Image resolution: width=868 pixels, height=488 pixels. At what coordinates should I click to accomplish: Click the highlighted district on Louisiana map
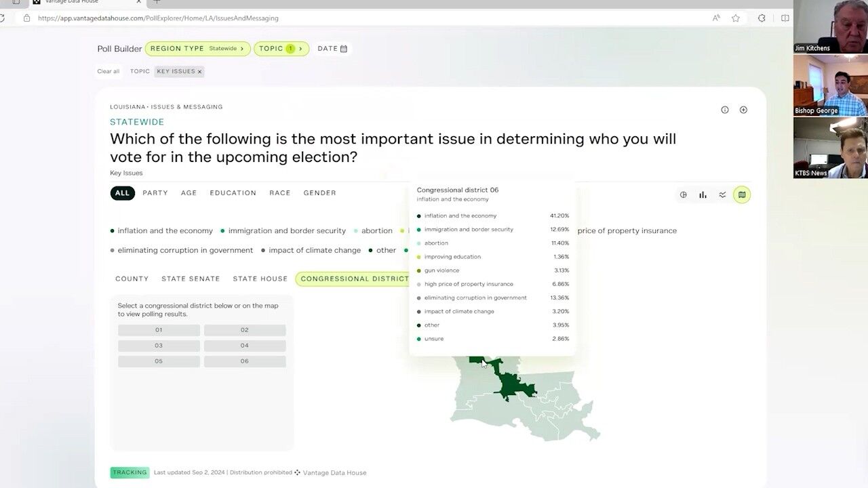coord(514,385)
